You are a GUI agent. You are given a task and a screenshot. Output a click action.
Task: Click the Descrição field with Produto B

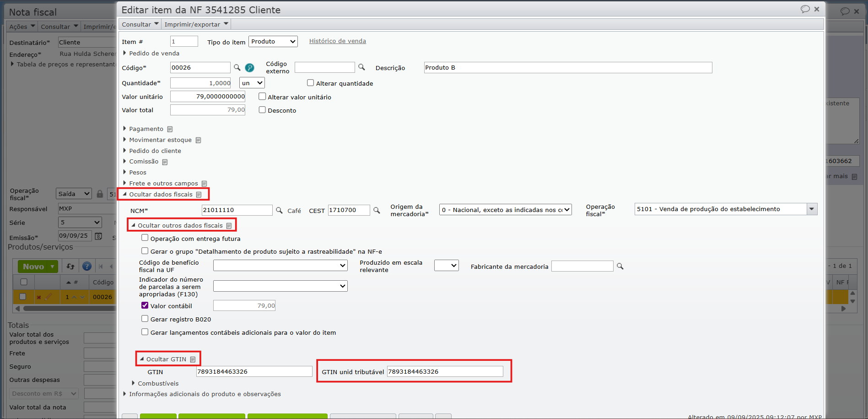point(568,68)
